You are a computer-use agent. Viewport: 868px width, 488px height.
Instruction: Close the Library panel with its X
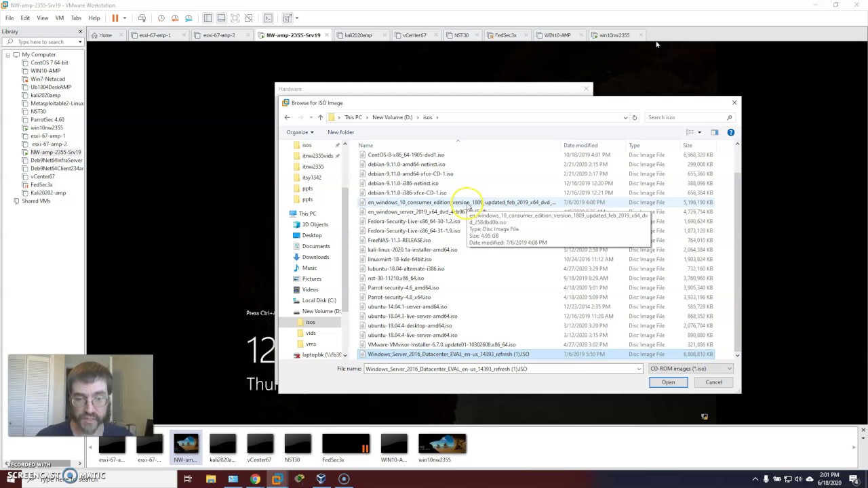[80, 31]
